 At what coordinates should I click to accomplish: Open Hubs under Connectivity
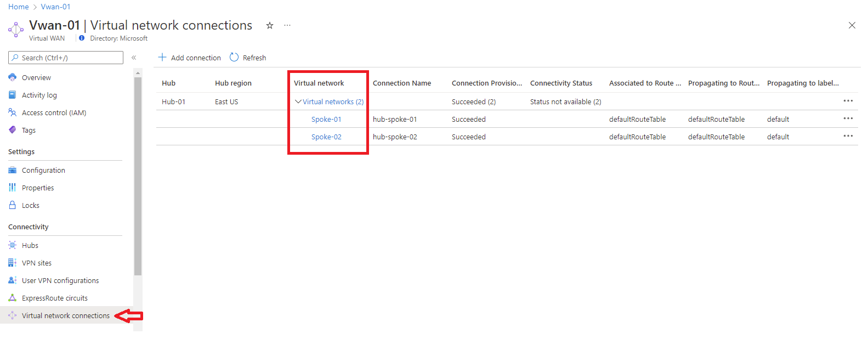pos(30,246)
